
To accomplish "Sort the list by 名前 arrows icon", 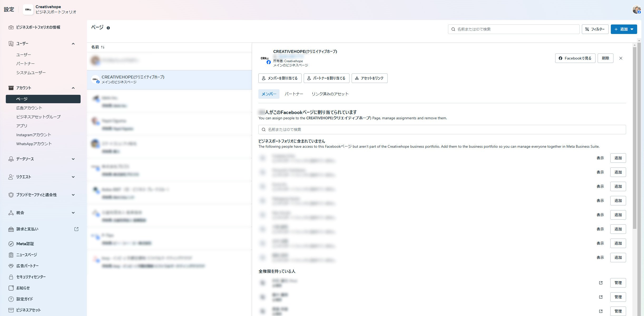I will (x=103, y=47).
